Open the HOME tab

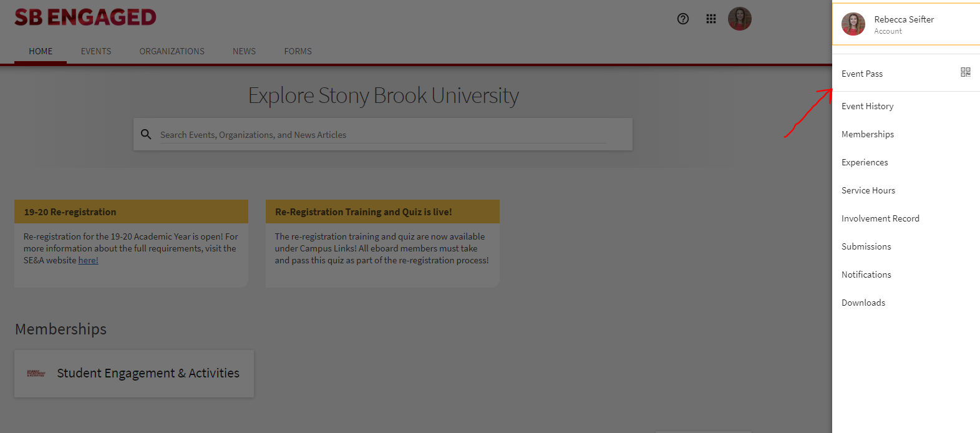point(41,51)
